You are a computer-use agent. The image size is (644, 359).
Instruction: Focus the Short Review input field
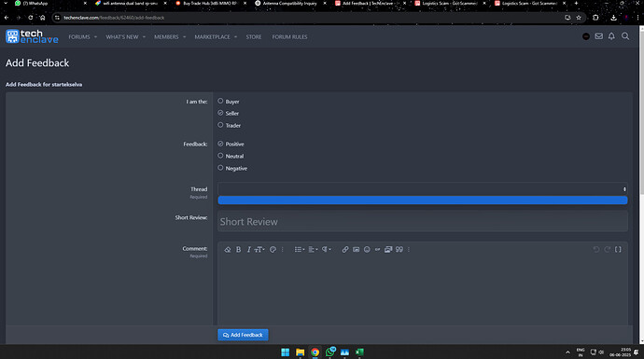pyautogui.click(x=422, y=222)
